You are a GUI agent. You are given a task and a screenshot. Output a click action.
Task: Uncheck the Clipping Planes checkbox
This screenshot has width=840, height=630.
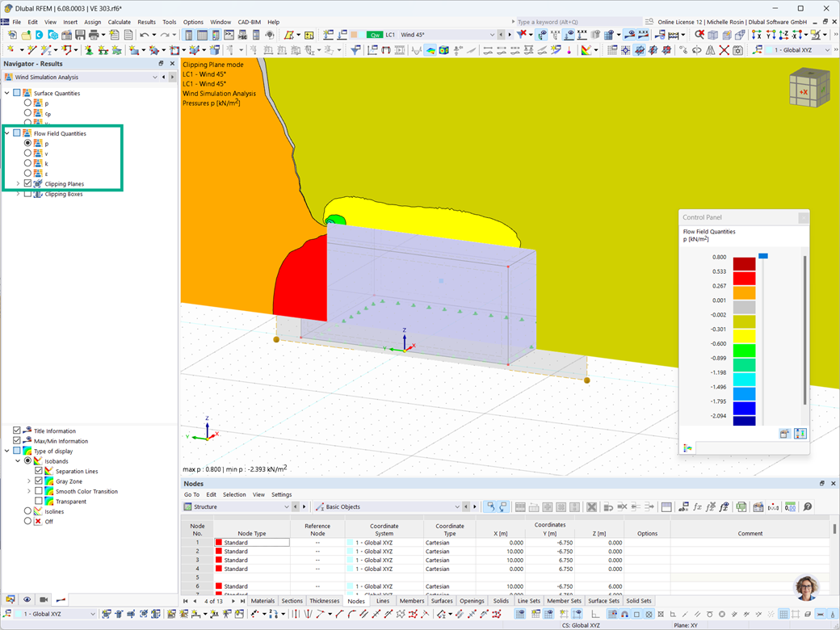(x=27, y=183)
